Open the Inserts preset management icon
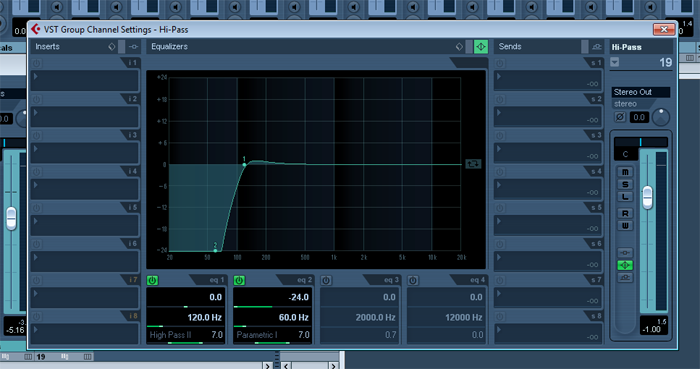This screenshot has height=369, width=700. click(112, 46)
